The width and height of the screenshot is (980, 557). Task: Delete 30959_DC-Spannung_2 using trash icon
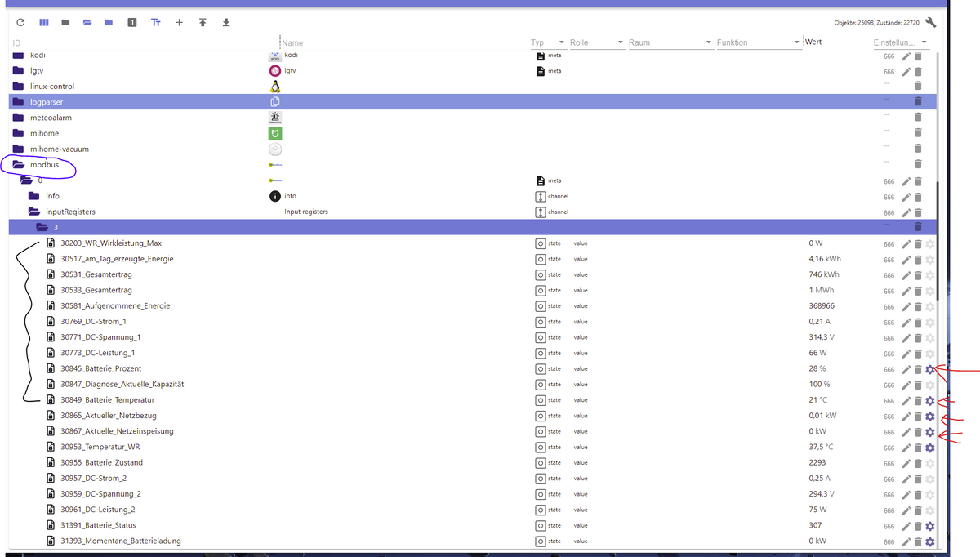click(918, 494)
